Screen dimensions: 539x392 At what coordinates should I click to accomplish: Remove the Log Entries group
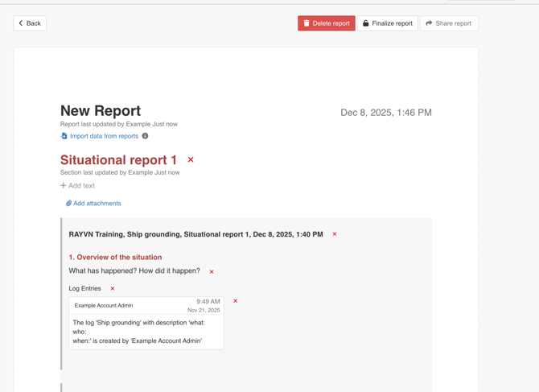pyautogui.click(x=113, y=288)
